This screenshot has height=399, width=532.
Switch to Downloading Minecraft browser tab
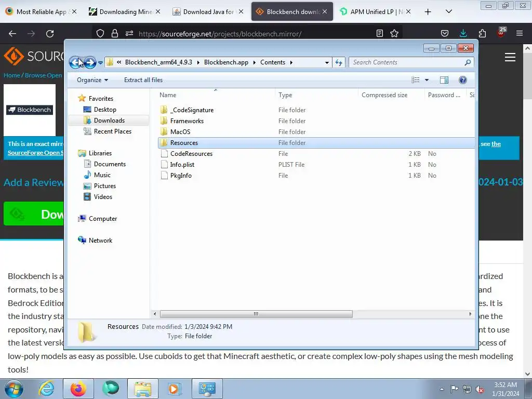pyautogui.click(x=126, y=11)
